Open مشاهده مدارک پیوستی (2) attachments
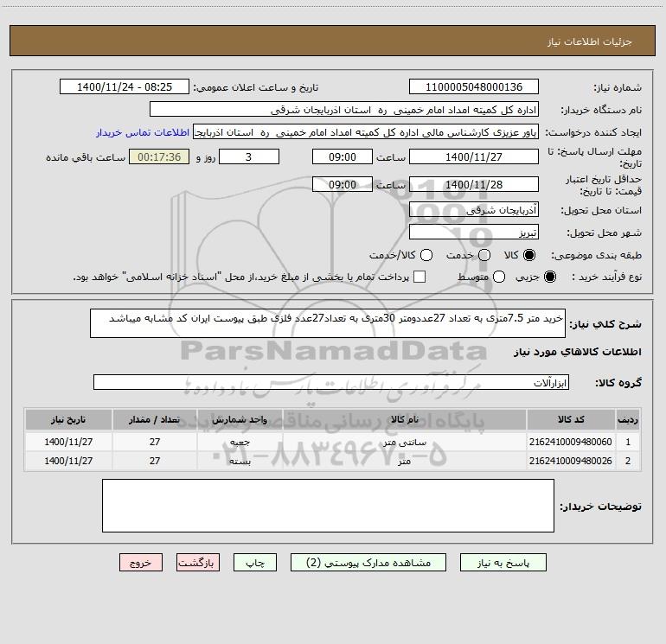This screenshot has width=666, height=644. point(368,563)
